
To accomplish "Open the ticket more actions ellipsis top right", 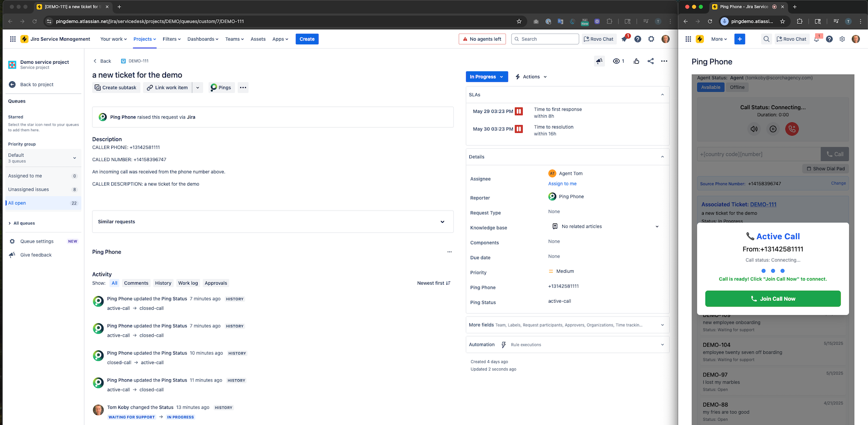I will tap(664, 61).
